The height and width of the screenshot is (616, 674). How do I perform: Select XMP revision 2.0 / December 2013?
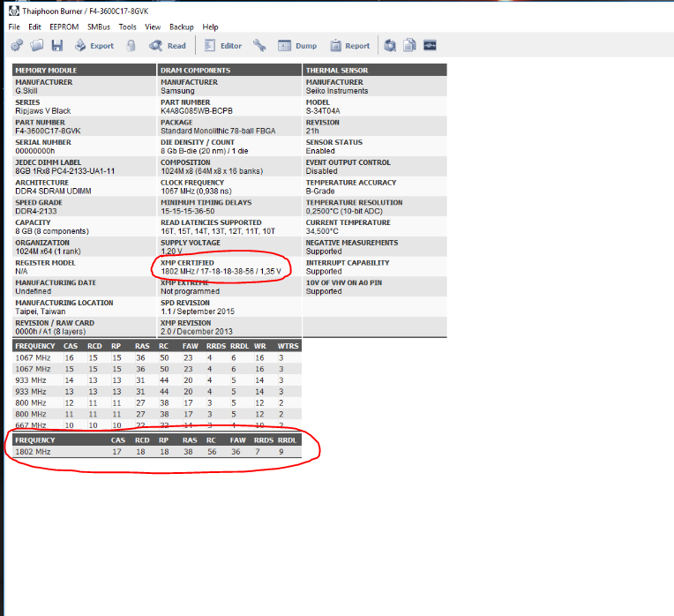[197, 332]
